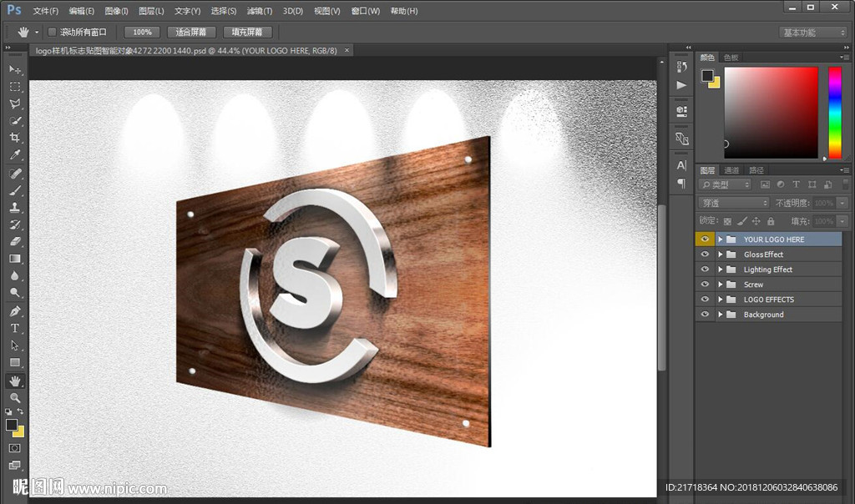Select the Horizontal Type tool

click(15, 329)
